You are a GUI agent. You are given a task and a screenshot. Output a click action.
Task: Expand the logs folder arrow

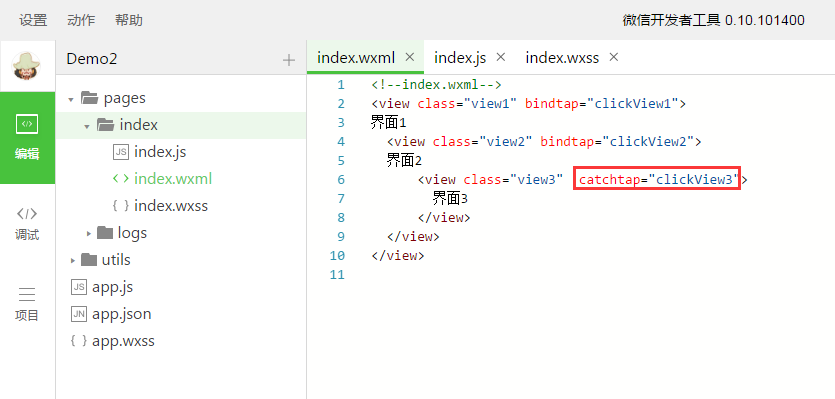click(89, 233)
